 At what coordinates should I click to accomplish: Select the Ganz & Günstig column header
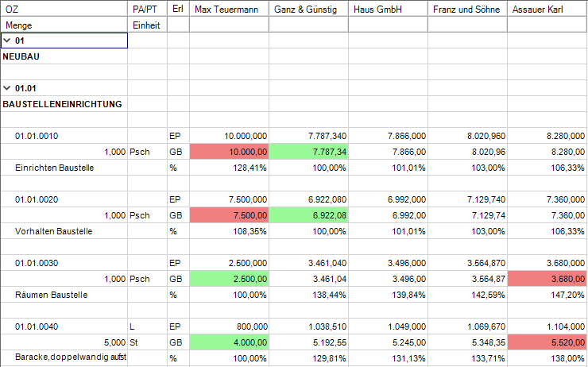(308, 9)
